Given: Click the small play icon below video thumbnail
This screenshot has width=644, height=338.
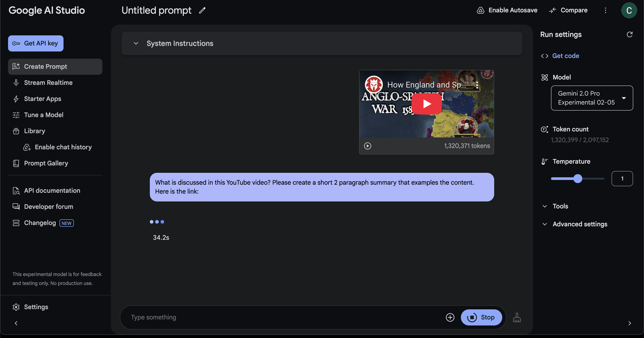Looking at the screenshot, I should point(367,146).
